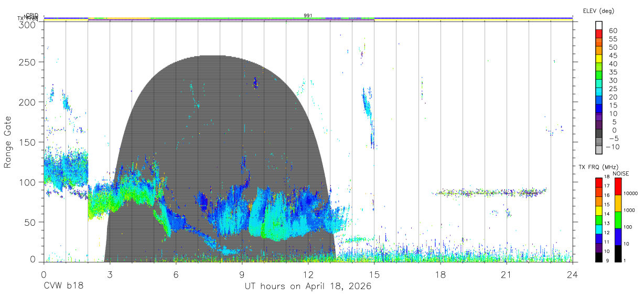The image size is (644, 297).
Task: Click the '30' elevation scale value
Action: [613, 80]
